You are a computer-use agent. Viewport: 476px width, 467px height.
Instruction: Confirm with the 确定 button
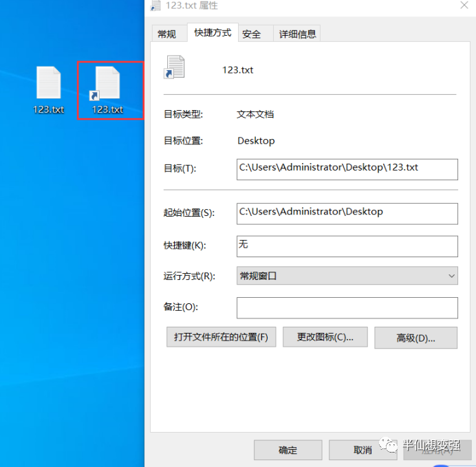[x=288, y=450]
